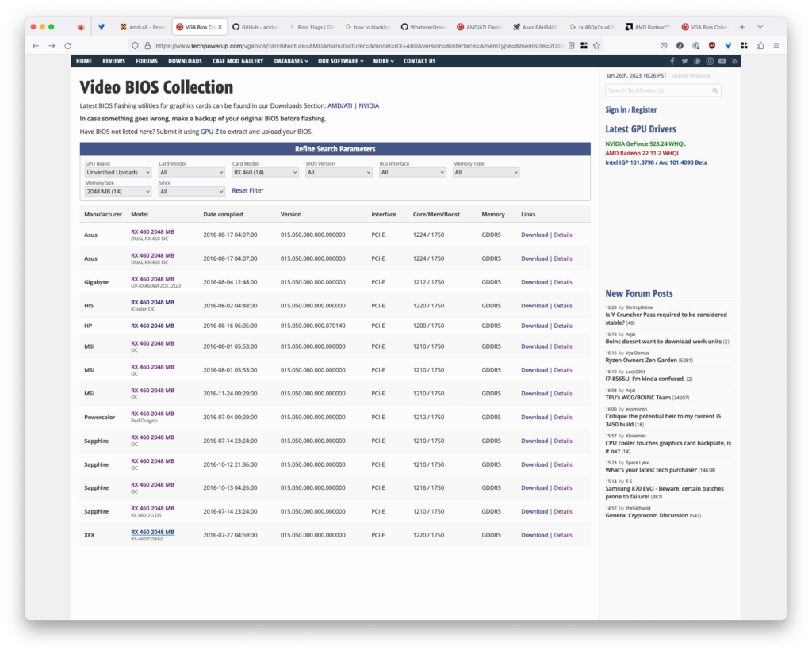Bookmark this page with star icon

tap(596, 46)
